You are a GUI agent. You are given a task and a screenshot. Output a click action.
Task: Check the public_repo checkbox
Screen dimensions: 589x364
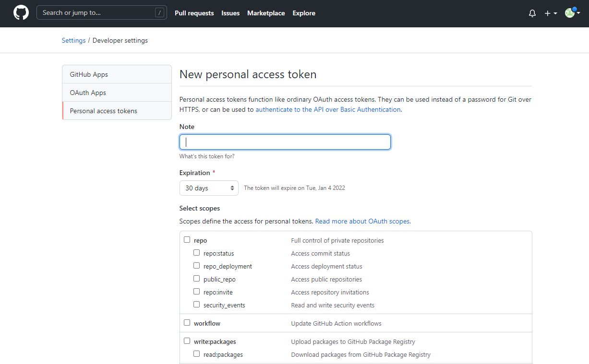197,279
